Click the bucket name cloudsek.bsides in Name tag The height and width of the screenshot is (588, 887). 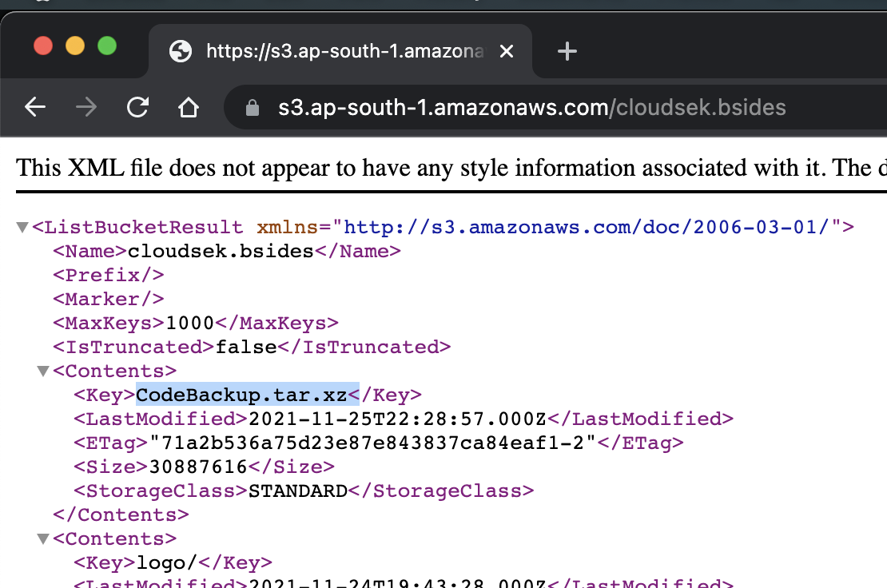(221, 251)
